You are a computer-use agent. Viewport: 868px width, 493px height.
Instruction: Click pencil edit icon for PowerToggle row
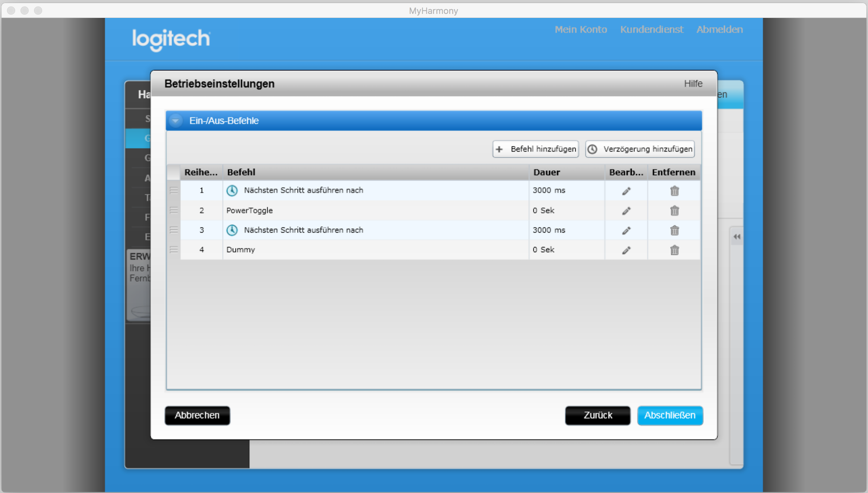point(626,211)
